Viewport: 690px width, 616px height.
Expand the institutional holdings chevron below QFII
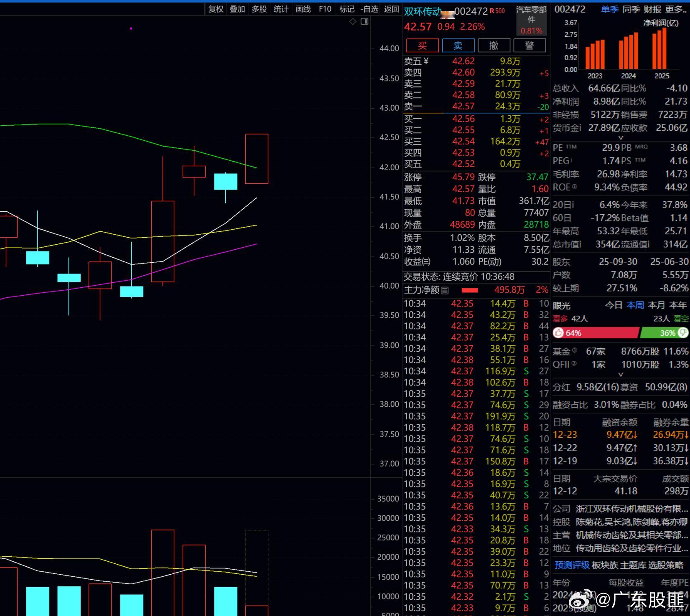621,375
